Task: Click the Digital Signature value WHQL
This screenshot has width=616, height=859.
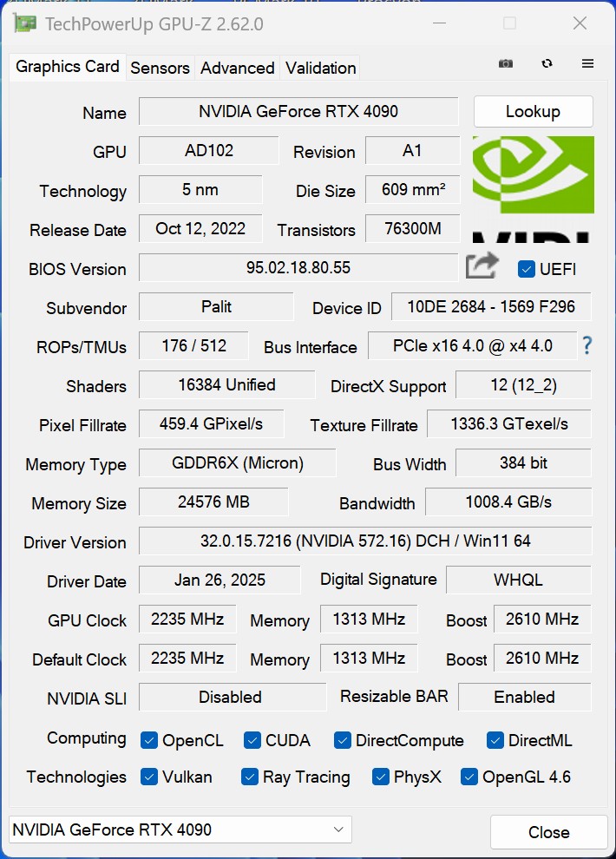Action: (519, 580)
